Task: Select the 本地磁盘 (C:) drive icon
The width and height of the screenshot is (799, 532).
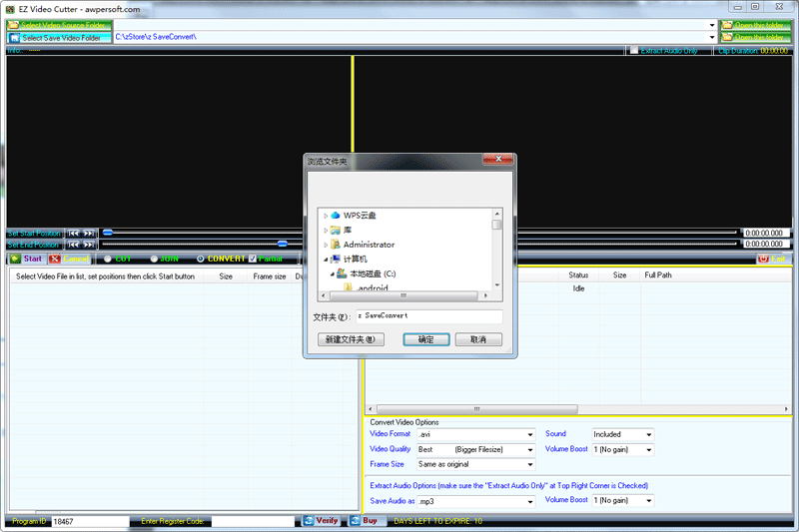Action: [x=342, y=273]
